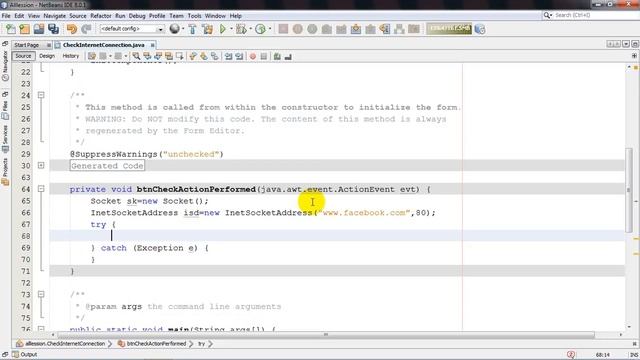Click the vertical editor scrollbar
The image size is (640, 360).
(x=629, y=191)
